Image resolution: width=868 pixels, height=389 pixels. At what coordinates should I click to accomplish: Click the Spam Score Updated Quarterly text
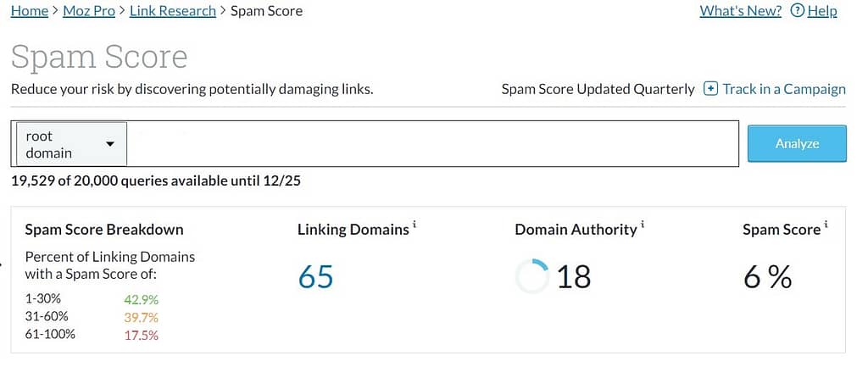pos(598,89)
